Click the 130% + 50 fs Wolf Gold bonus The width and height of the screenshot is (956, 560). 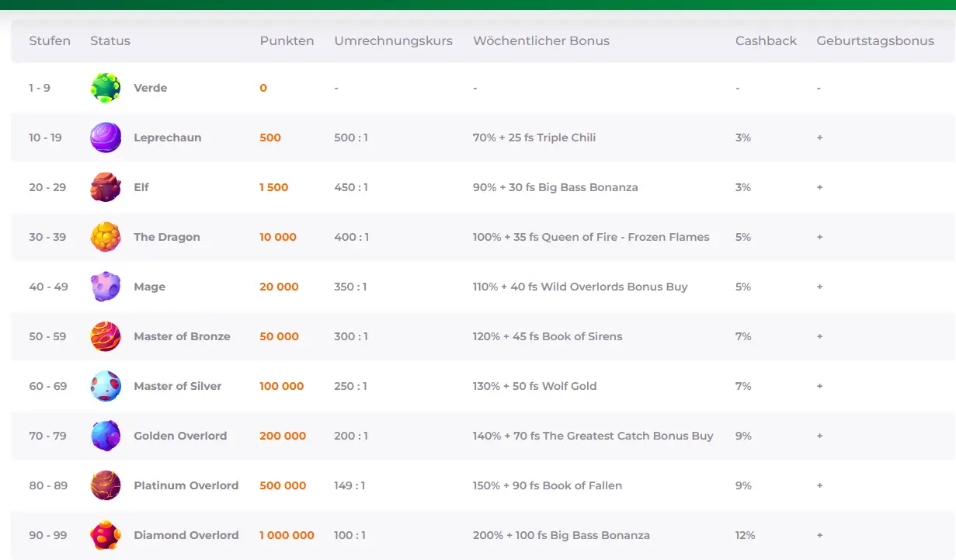pos(534,386)
